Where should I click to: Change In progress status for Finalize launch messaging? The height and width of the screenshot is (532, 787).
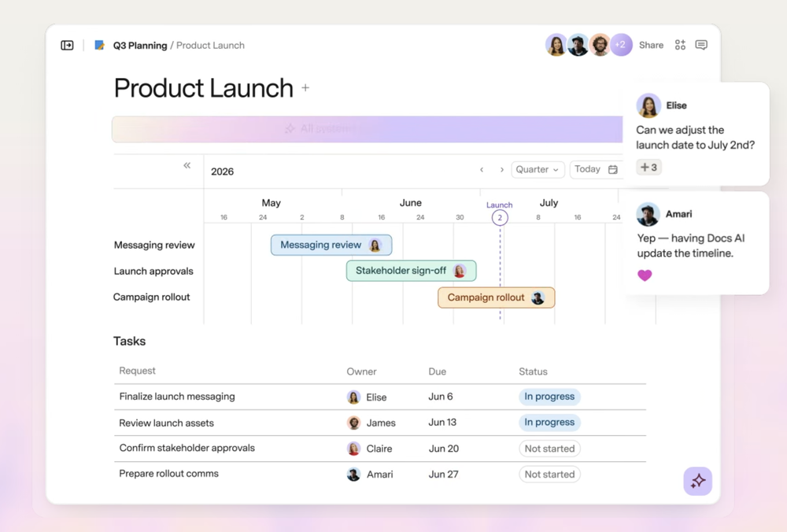click(x=549, y=397)
